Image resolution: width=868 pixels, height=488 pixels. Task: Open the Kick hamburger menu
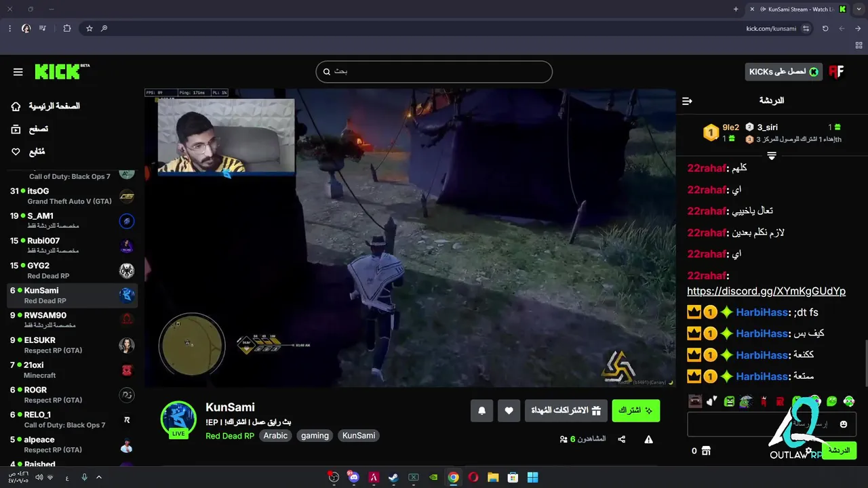pyautogui.click(x=18, y=72)
